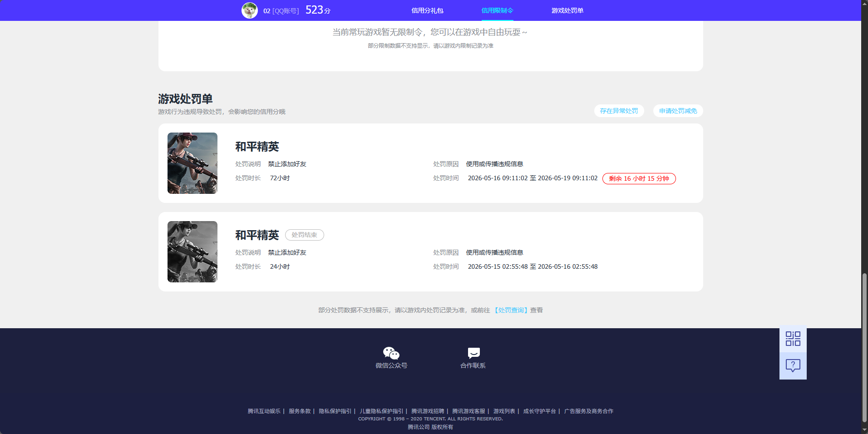Switch to the 信用限制令 tab
The image size is (868, 434).
(497, 10)
